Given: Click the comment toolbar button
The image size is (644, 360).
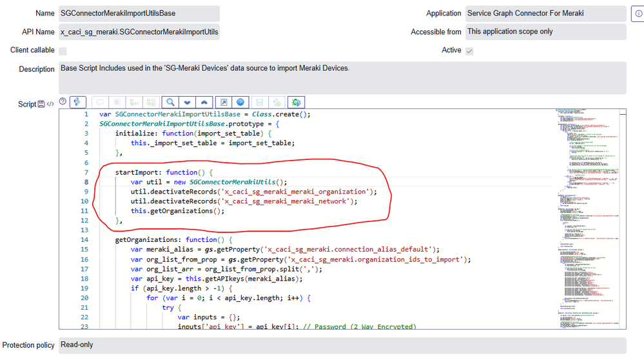Looking at the screenshot, I should click(x=100, y=102).
